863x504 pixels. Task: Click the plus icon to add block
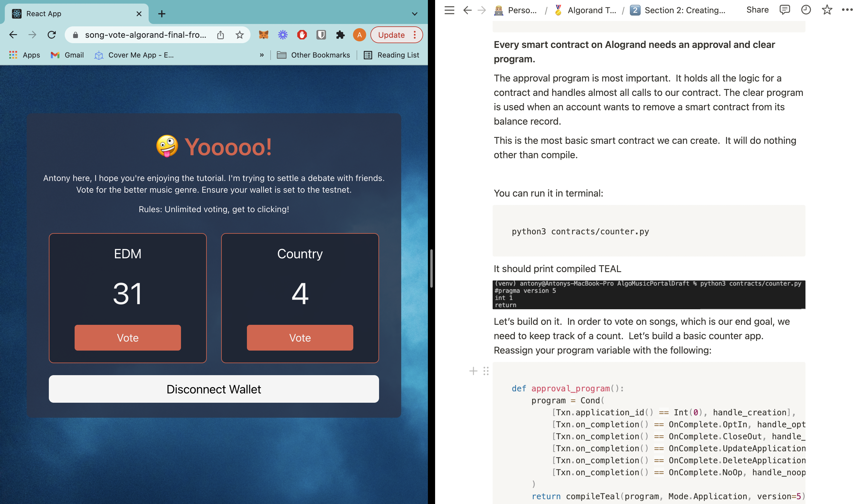[473, 371]
